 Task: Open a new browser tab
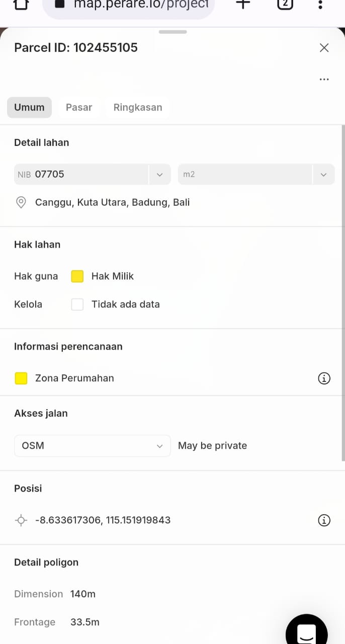point(243,5)
